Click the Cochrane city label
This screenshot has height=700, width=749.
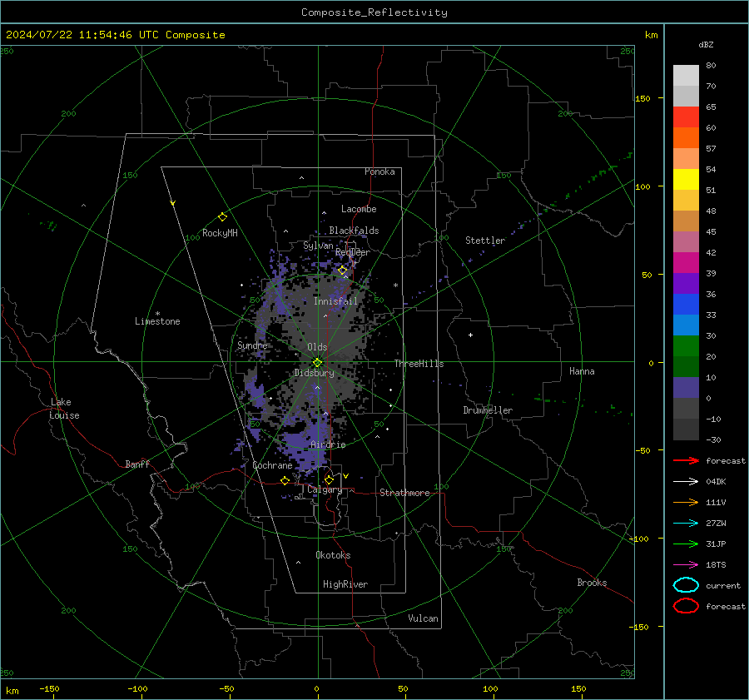[272, 465]
